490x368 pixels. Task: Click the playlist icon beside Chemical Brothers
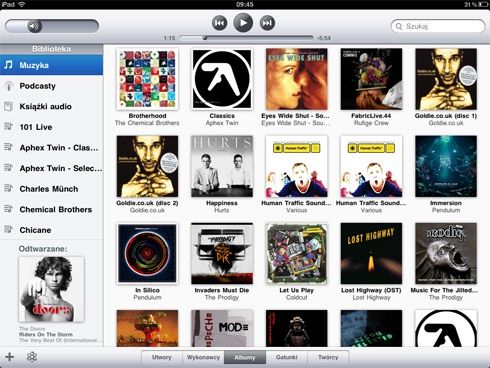[x=8, y=209]
